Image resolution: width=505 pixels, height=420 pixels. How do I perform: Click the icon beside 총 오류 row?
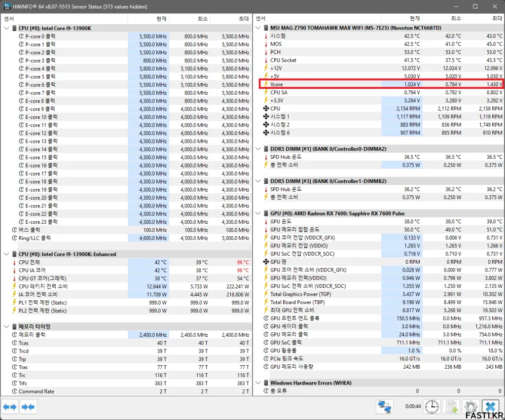pos(266,391)
